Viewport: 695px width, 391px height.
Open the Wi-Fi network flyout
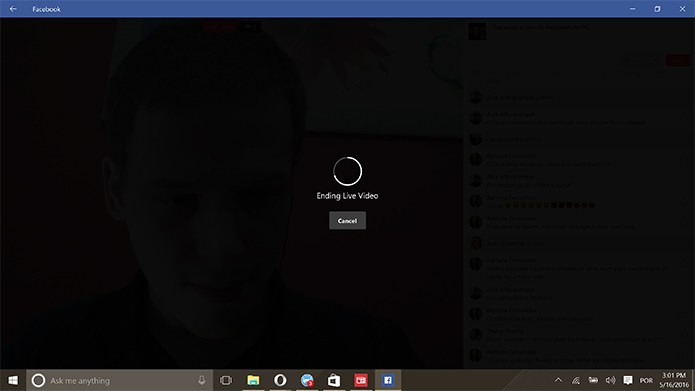[x=576, y=380]
